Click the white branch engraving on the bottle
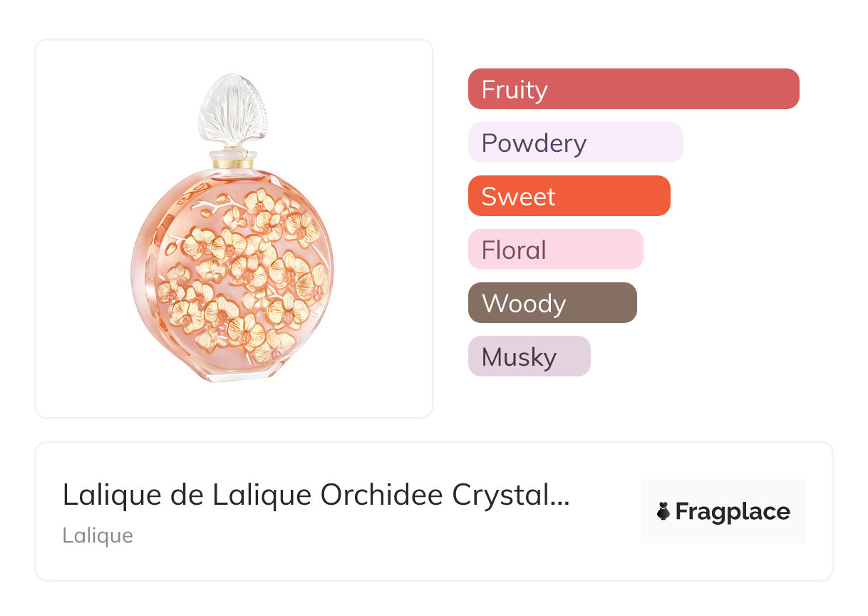 tap(207, 207)
